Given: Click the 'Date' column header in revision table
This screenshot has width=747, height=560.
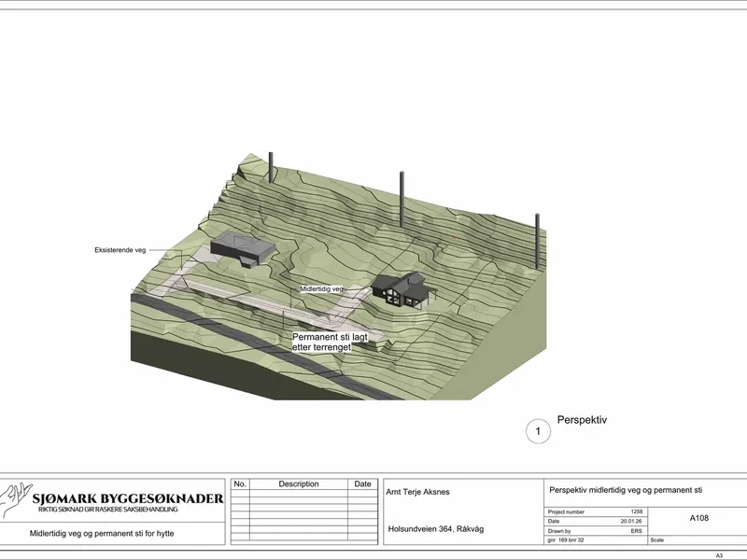Looking at the screenshot, I should (x=362, y=483).
